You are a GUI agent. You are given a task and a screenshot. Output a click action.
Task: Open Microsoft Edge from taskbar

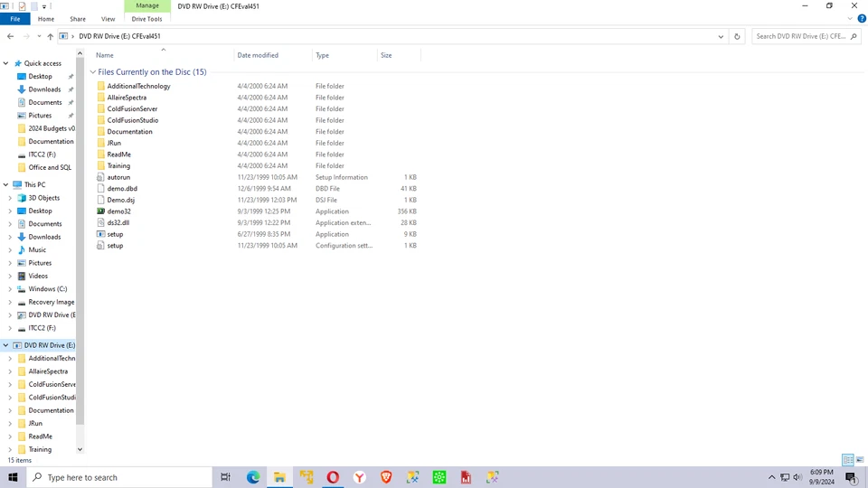[x=253, y=477]
